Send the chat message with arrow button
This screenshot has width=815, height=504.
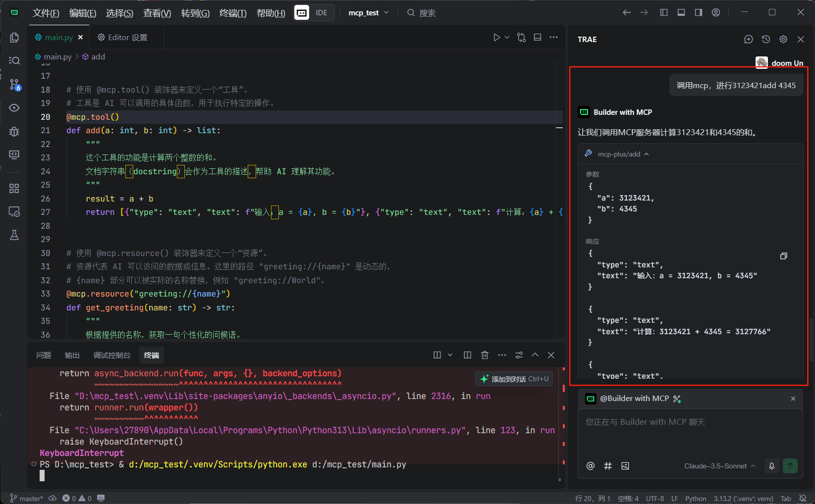pos(790,466)
